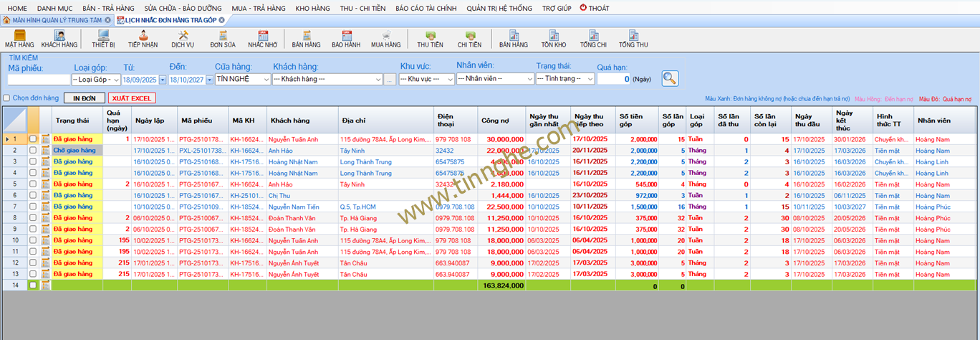Tick the checkbox in row 5
Image resolution: width=980 pixels, height=340 pixels.
[32, 184]
